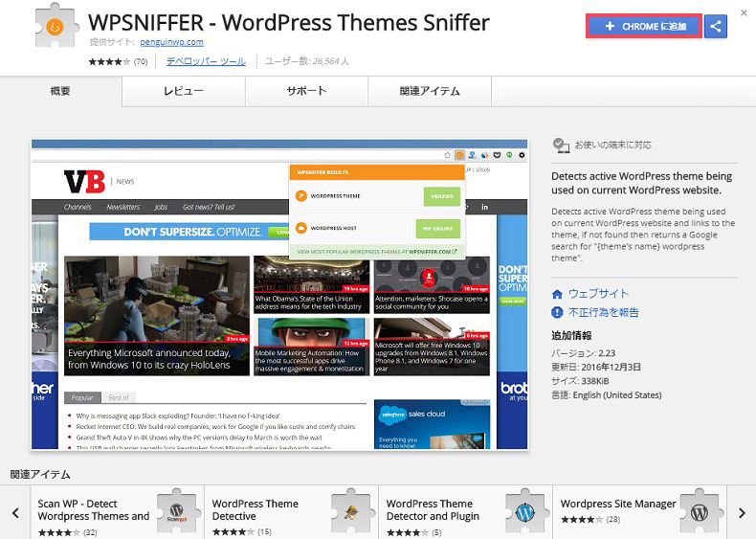Click the WPSNIFFER extension puzzle icon
756x539 pixels.
(56, 26)
